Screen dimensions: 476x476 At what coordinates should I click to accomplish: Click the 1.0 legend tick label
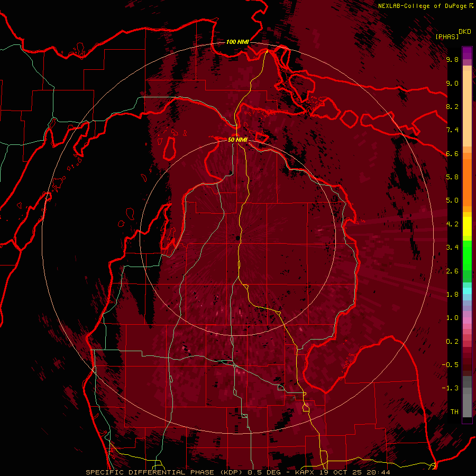point(452,318)
